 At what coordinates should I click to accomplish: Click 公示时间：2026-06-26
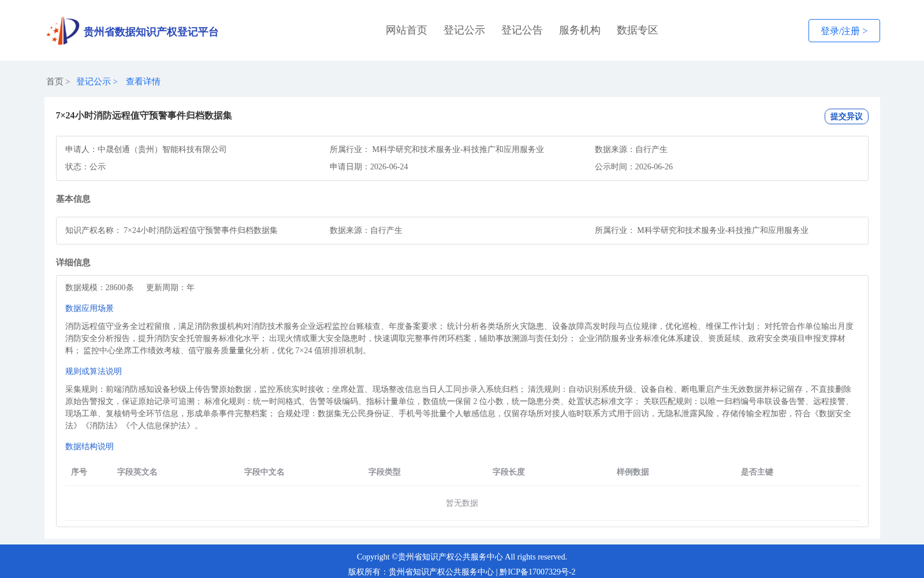(x=634, y=166)
